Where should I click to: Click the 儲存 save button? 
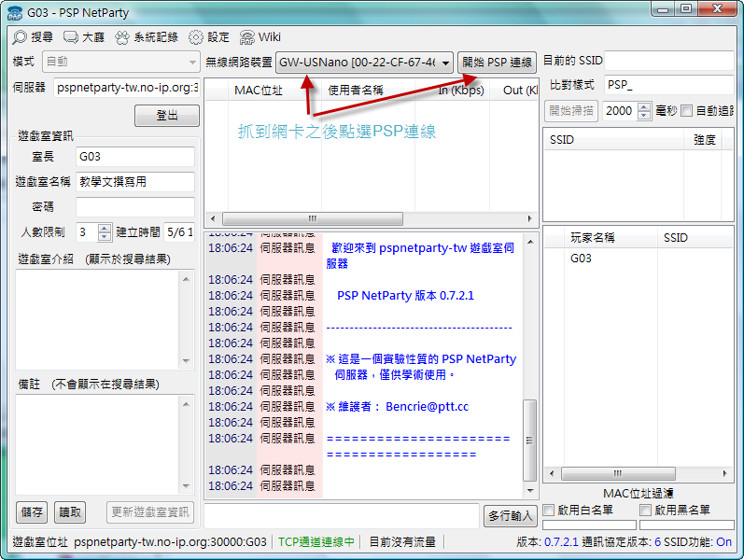(32, 512)
